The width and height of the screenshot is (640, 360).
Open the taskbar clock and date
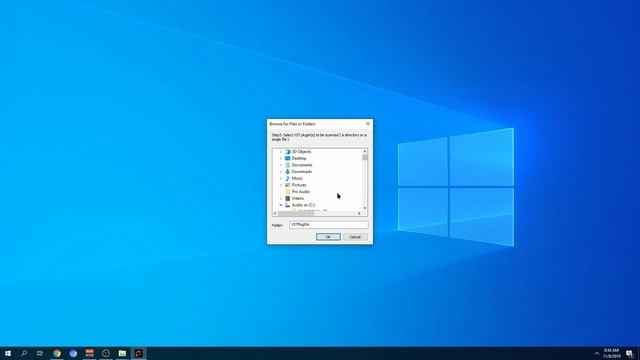click(611, 353)
